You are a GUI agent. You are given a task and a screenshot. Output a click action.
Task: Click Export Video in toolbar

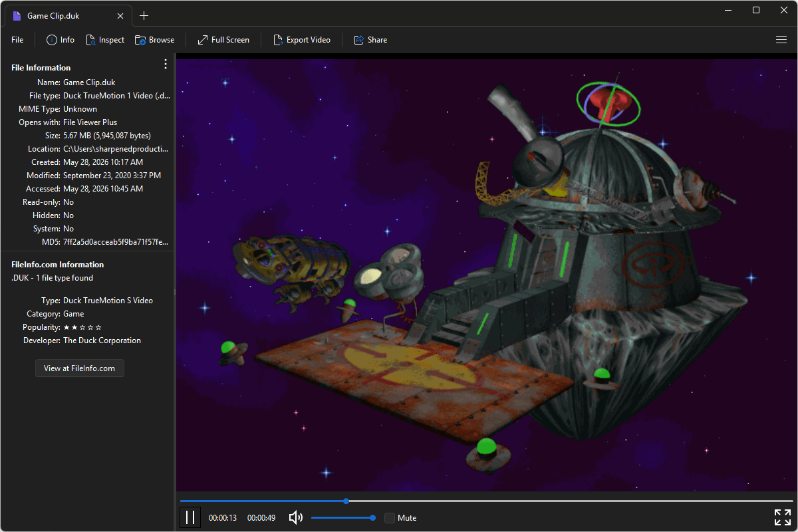point(302,40)
